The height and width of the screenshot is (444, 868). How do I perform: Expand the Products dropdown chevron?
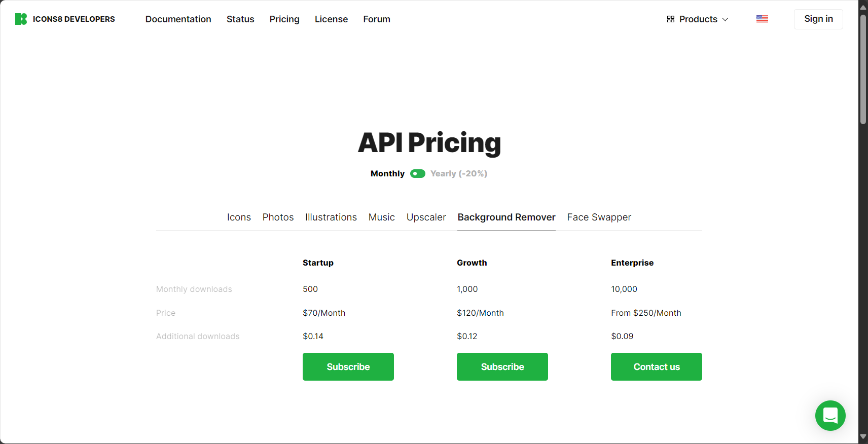click(725, 19)
